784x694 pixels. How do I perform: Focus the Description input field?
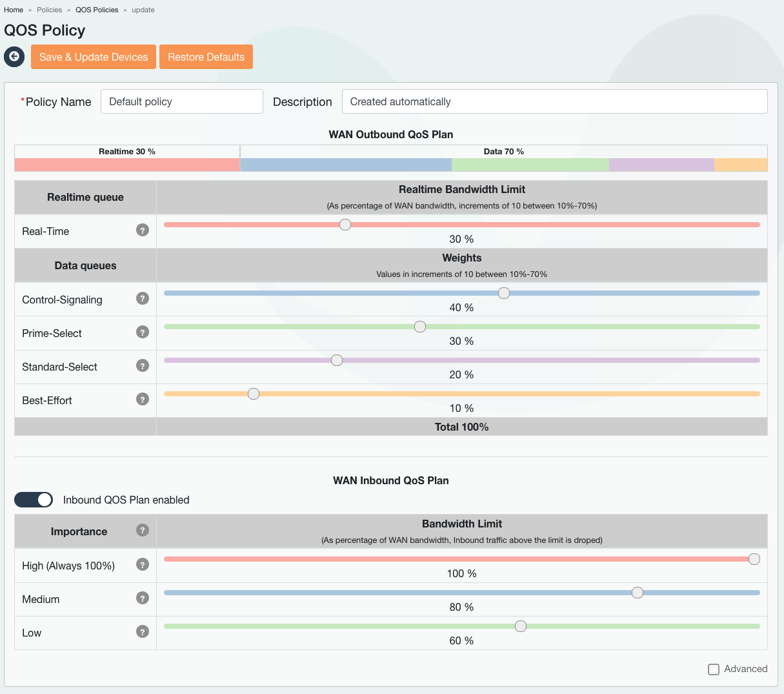click(x=555, y=101)
